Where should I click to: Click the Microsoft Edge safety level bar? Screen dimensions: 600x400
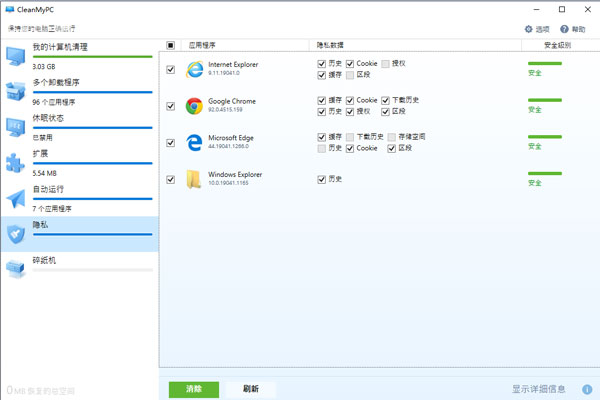(545, 137)
